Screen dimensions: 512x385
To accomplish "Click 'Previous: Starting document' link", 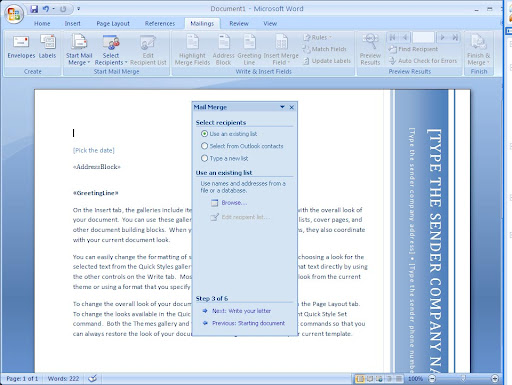I will tap(248, 323).
